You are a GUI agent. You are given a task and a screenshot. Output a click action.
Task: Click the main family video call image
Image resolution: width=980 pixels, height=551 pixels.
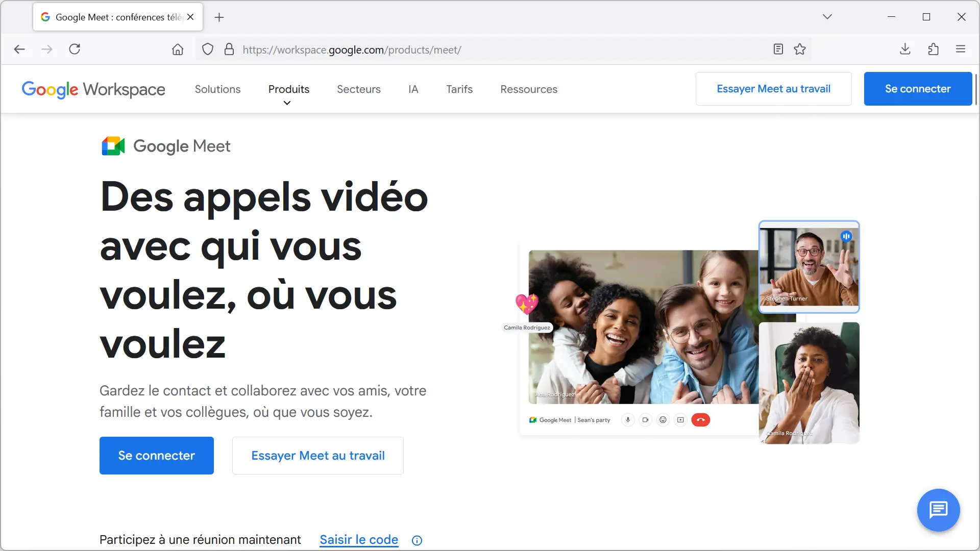pyautogui.click(x=644, y=327)
